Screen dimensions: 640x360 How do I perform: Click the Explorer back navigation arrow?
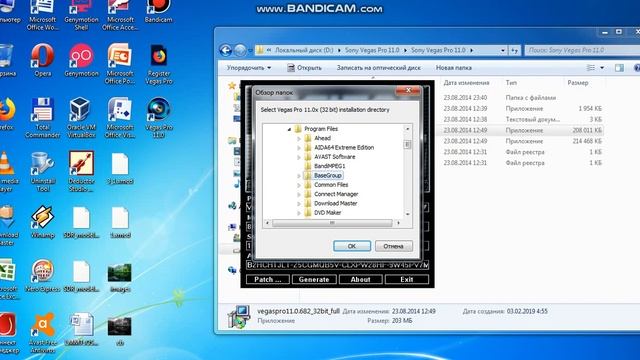coord(226,50)
